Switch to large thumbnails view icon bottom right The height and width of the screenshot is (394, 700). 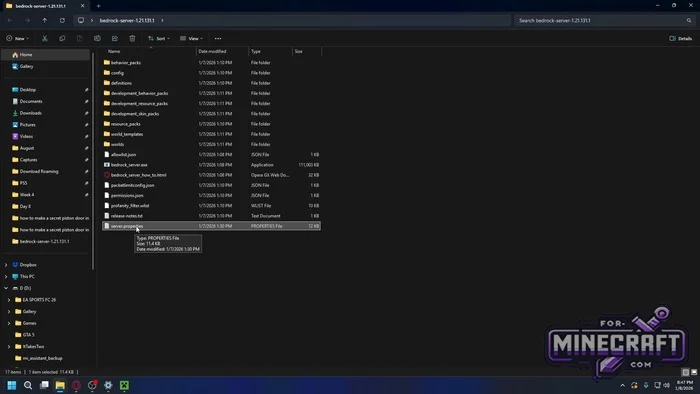pyautogui.click(x=694, y=372)
